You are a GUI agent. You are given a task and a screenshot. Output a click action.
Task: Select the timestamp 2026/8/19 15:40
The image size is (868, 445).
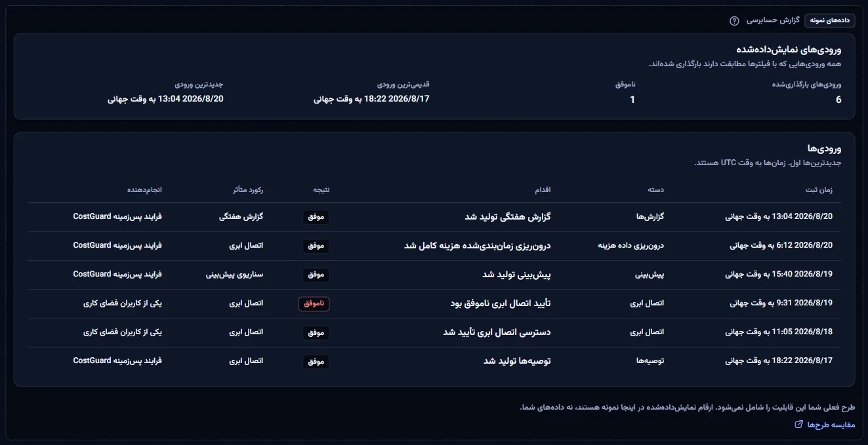click(779, 275)
